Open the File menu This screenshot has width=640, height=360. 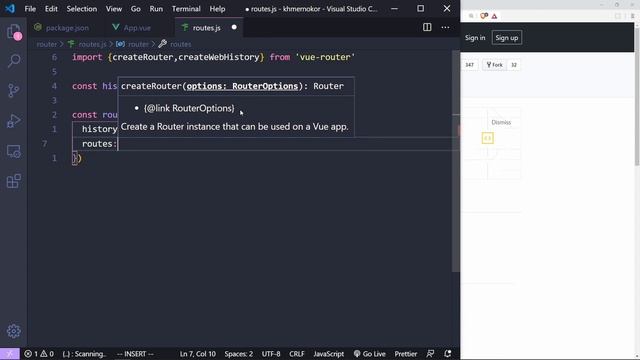click(x=30, y=9)
